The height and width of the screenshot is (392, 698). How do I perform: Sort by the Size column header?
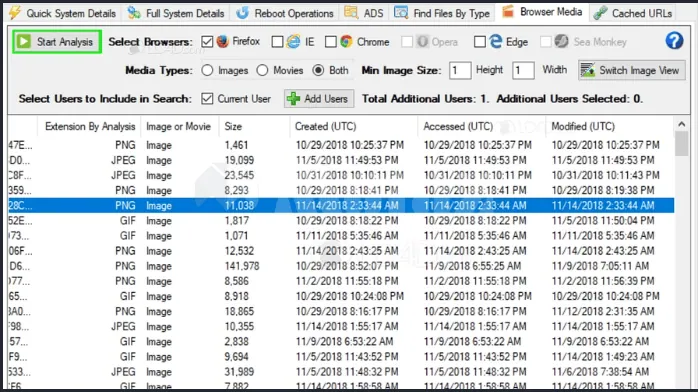pos(254,127)
